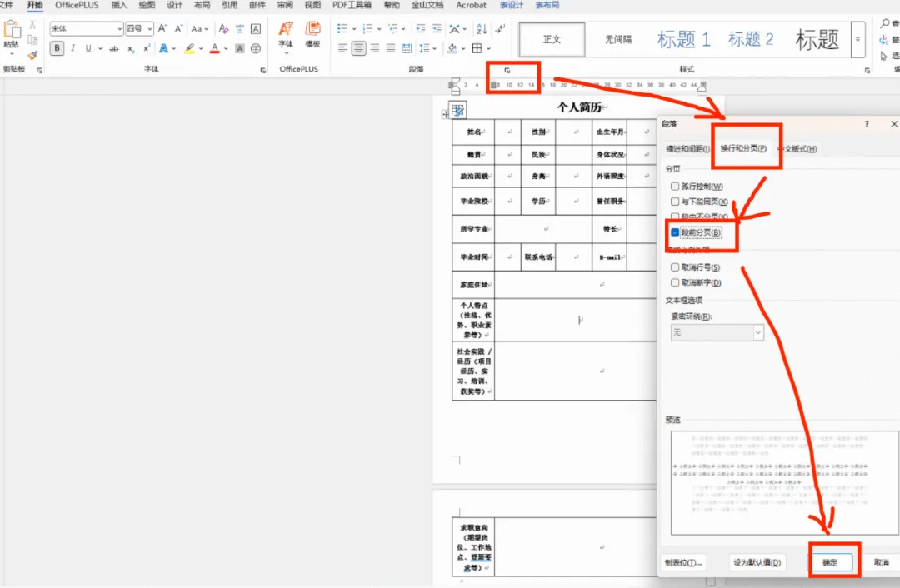Apply the 标题 1 style
Image resolution: width=900 pixels, height=588 pixels.
click(x=683, y=40)
